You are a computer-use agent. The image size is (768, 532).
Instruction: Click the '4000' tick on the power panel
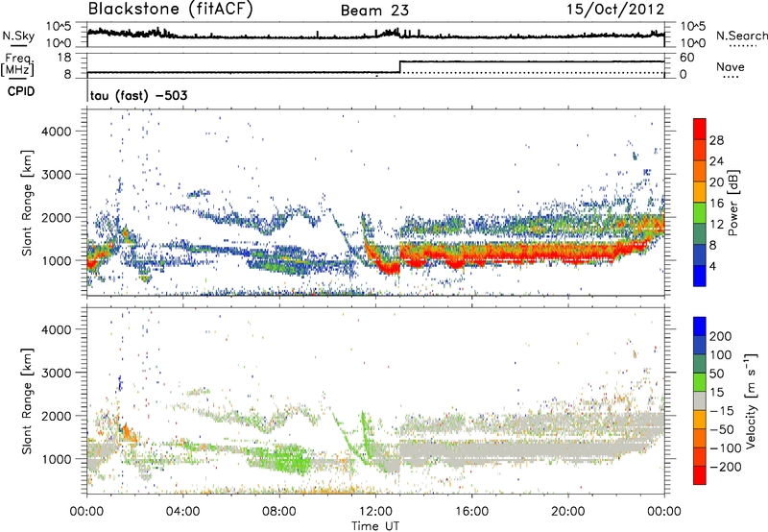[57, 132]
